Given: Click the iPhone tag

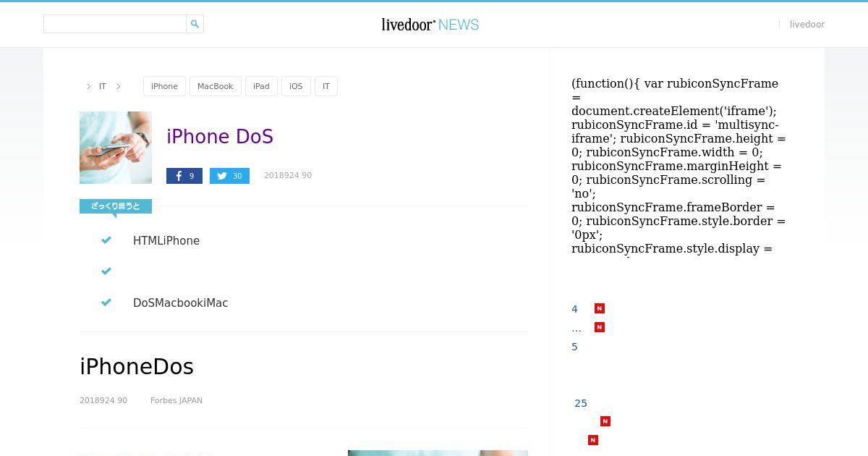Looking at the screenshot, I should pyautogui.click(x=164, y=86).
